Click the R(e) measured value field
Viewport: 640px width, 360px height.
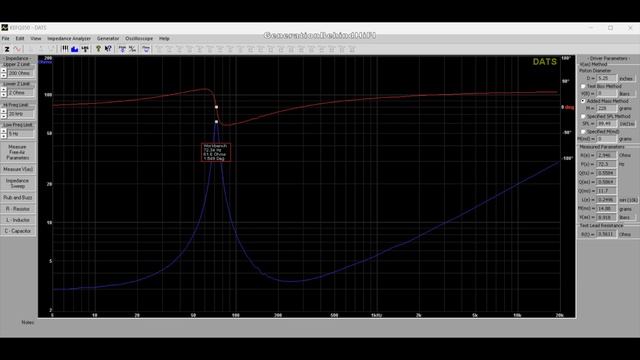pos(606,155)
